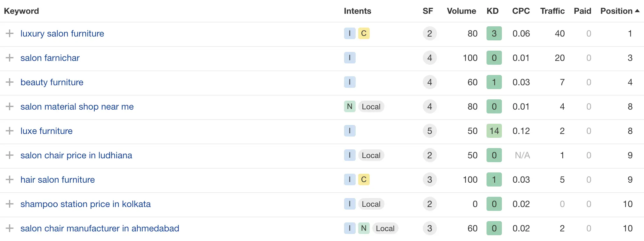Click the KD 14 swatch for luxe furniture
The image size is (644, 241).
pyautogui.click(x=494, y=131)
